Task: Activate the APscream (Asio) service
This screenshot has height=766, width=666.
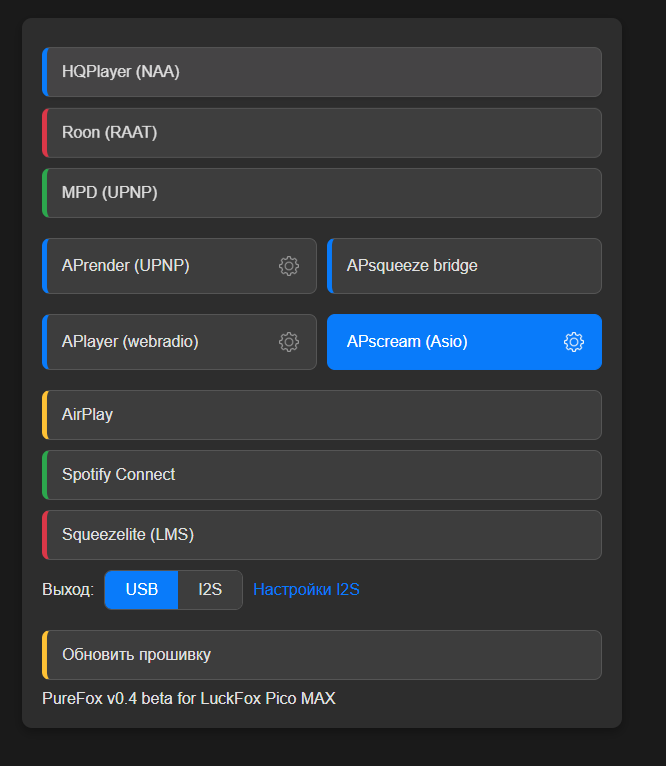Action: click(464, 342)
